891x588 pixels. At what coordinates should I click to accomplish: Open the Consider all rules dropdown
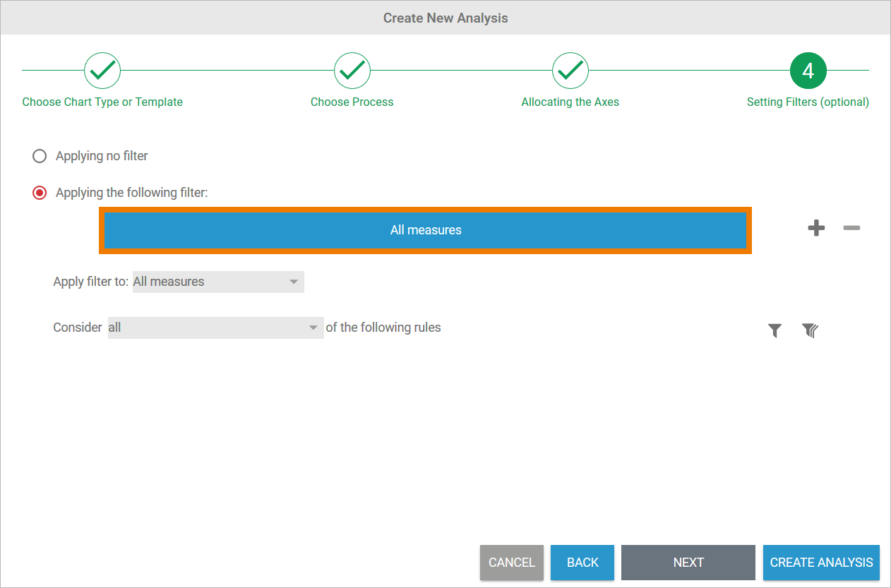215,328
